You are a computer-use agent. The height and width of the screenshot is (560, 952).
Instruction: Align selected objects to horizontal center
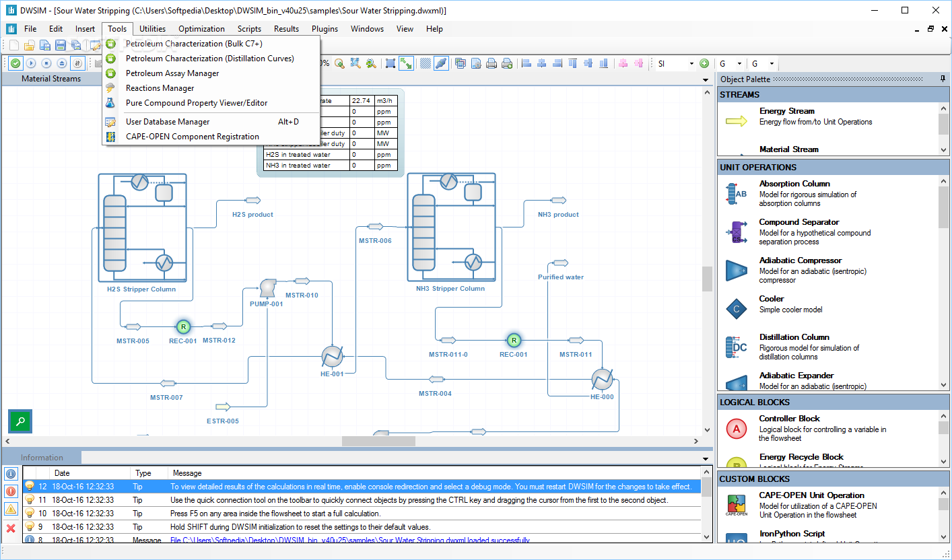pos(541,63)
